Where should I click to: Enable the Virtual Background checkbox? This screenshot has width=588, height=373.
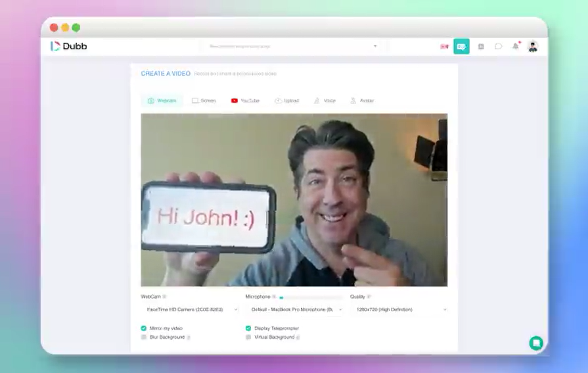pyautogui.click(x=248, y=337)
